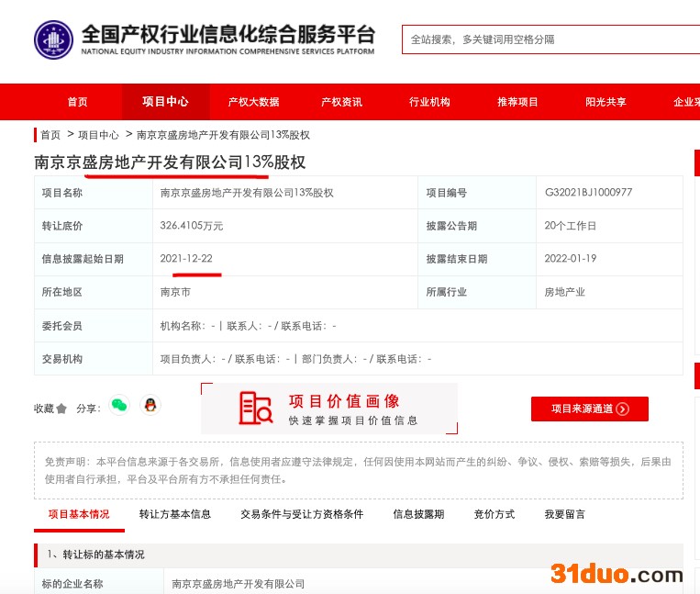Go to 首页 in the red navbar
The width and height of the screenshot is (700, 594).
pos(77,102)
